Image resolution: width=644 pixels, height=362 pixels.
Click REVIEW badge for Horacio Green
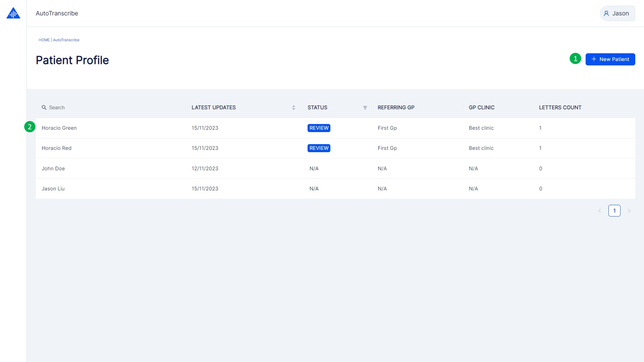[x=319, y=128]
